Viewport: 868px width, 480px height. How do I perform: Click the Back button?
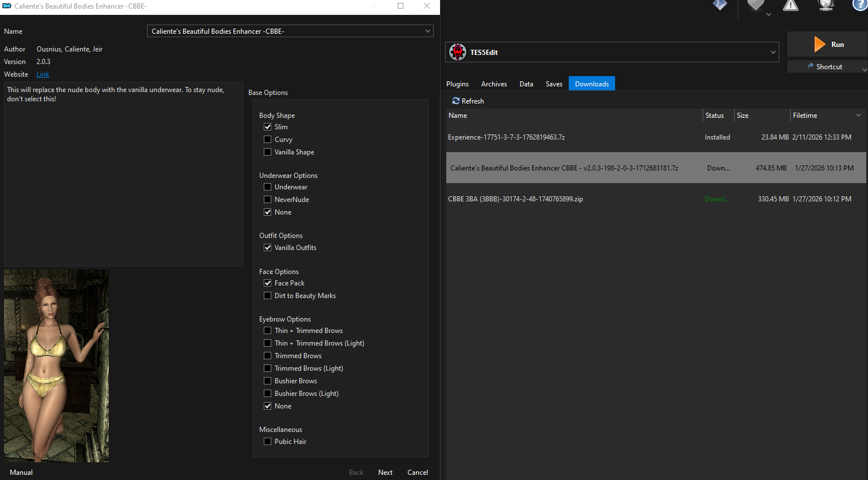pos(356,473)
